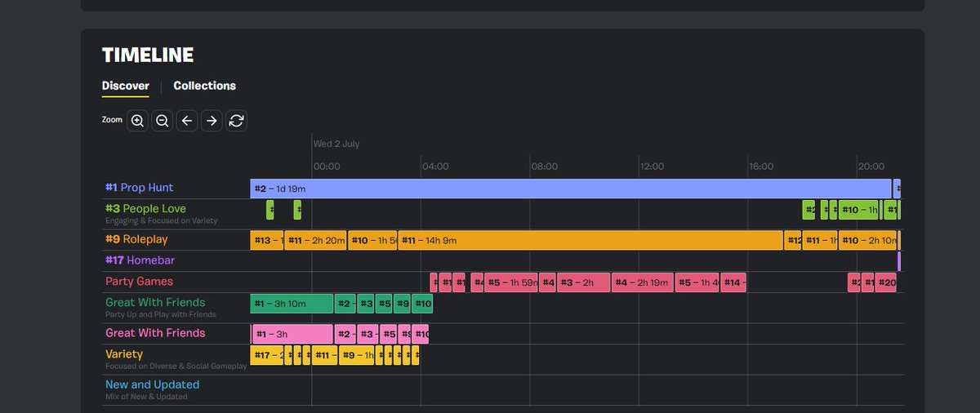The height and width of the screenshot is (413, 980).
Task: Switch to the Discover tab
Action: pyautogui.click(x=126, y=86)
